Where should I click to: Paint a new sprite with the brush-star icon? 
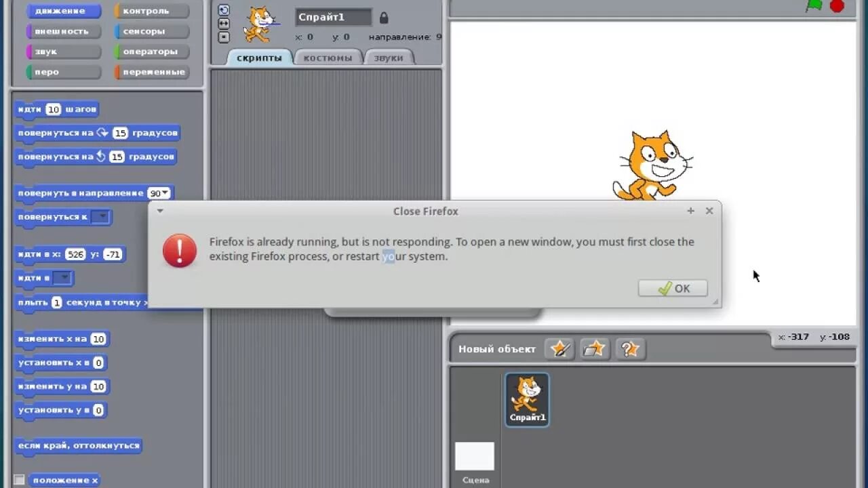559,348
